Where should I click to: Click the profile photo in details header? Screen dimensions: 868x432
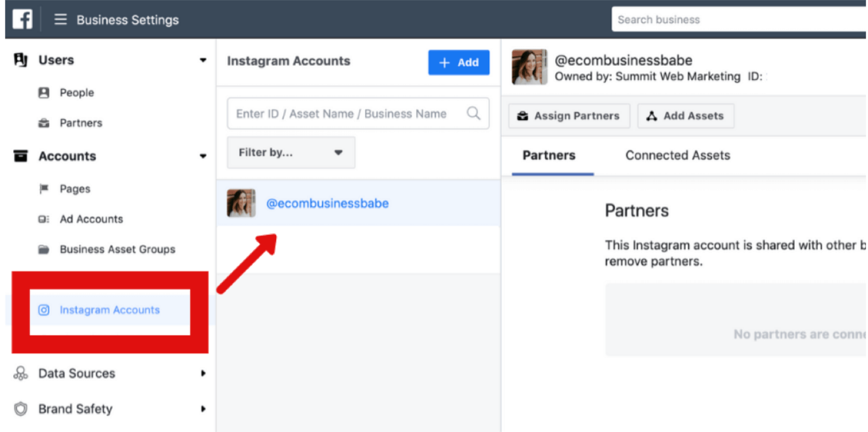pos(529,67)
